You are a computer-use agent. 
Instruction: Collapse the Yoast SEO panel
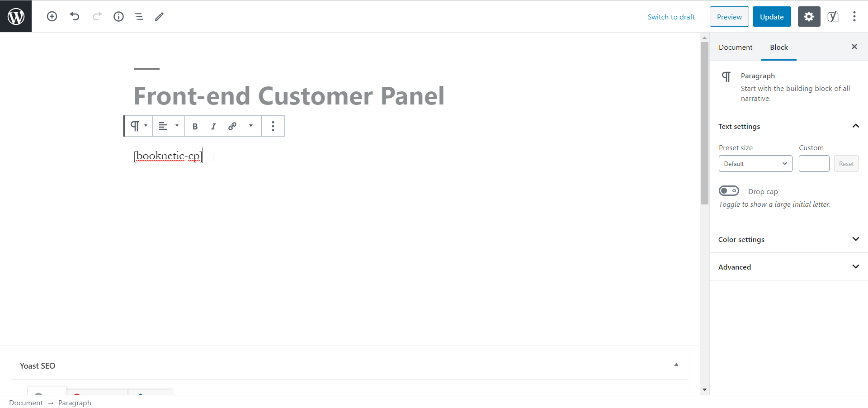[676, 364]
